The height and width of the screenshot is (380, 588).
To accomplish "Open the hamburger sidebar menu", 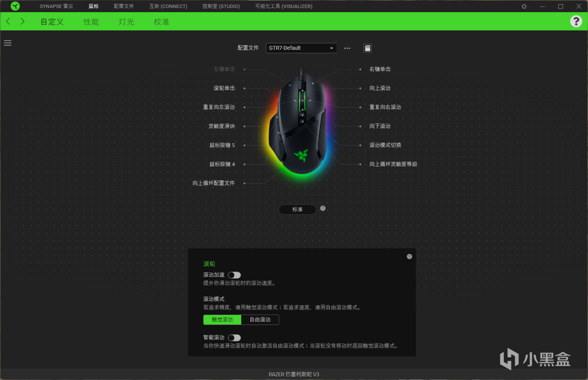I will point(8,43).
